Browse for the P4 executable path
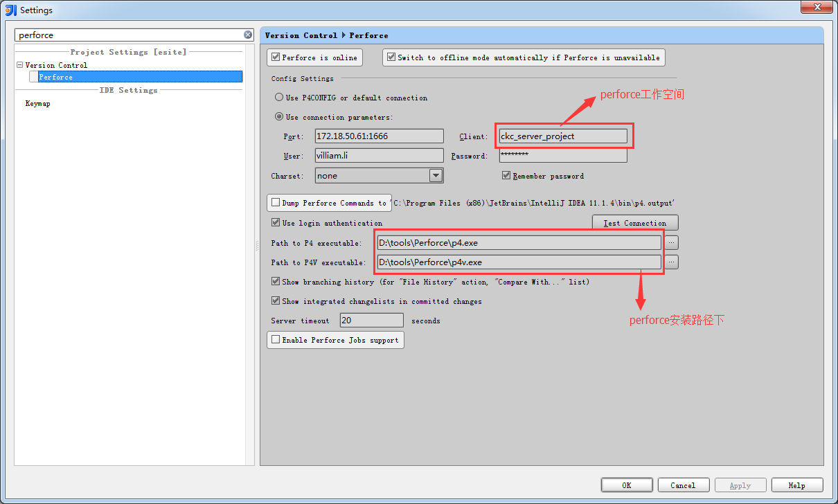 671,243
